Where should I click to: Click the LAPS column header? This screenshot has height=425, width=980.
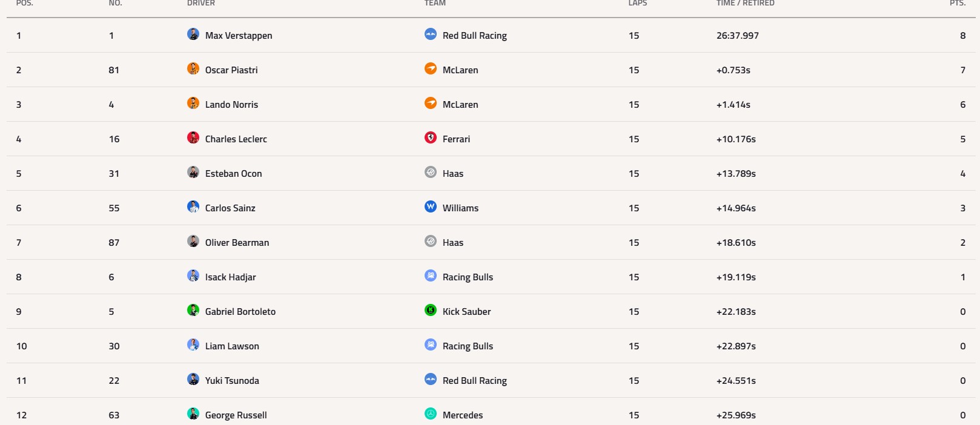pos(637,4)
